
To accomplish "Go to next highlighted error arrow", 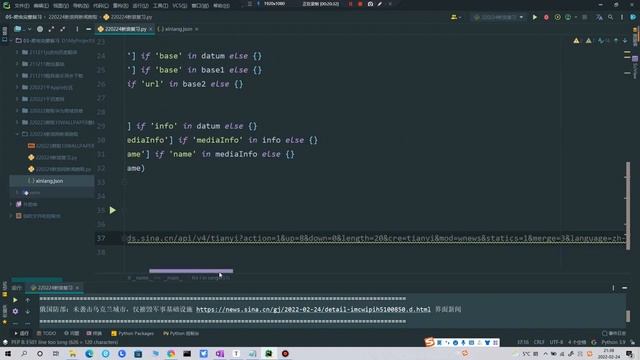I will pos(625,41).
